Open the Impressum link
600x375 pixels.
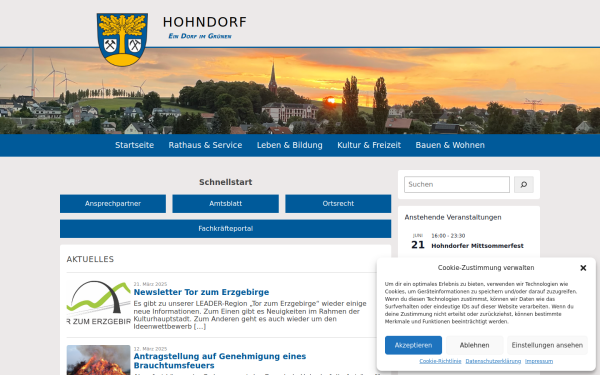539,361
